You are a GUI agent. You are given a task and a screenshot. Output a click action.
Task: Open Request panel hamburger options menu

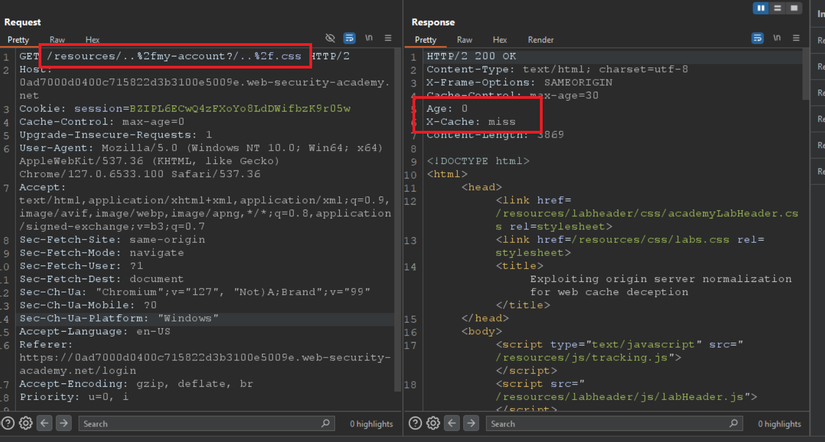point(388,38)
